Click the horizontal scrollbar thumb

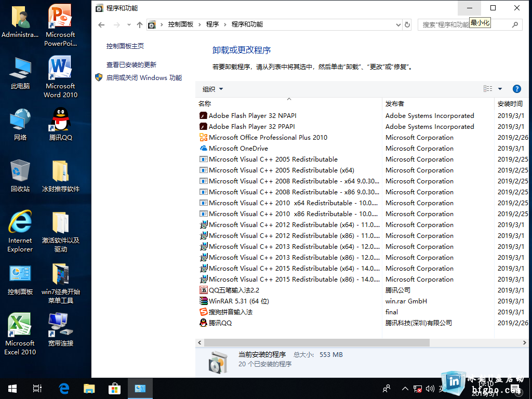coord(316,343)
